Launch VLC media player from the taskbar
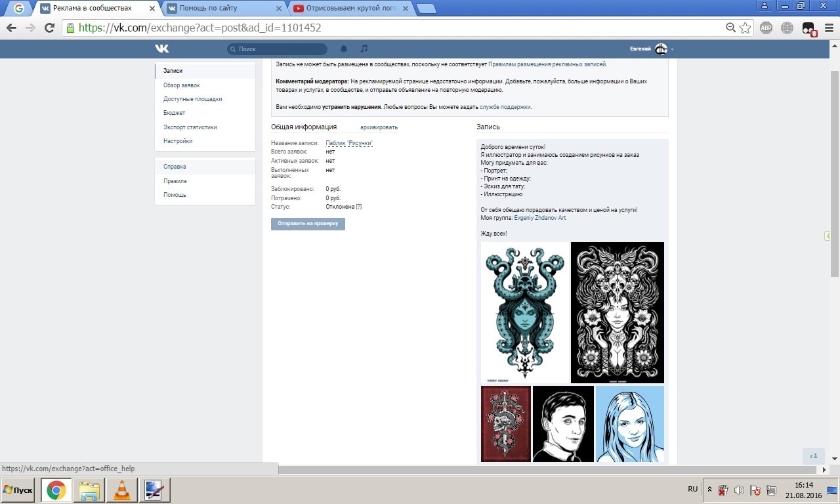This screenshot has height=504, width=840. click(x=122, y=490)
